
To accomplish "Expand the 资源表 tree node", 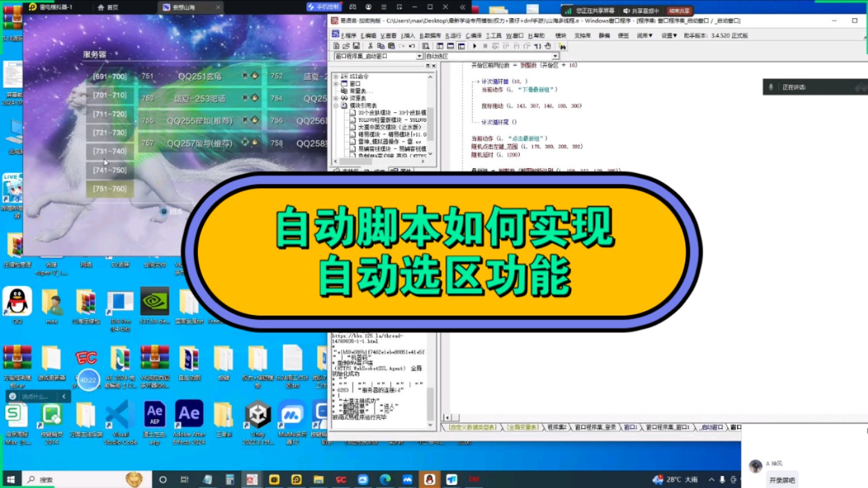I will (x=336, y=98).
